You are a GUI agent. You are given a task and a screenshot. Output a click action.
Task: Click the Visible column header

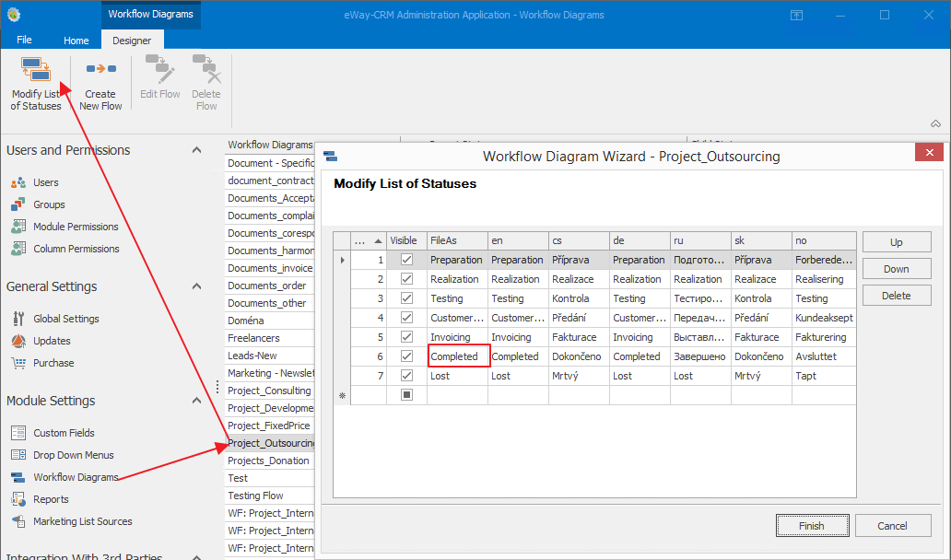407,240
